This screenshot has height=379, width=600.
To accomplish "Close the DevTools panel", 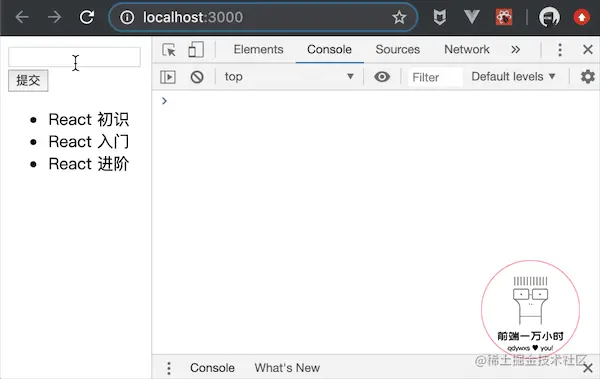I will click(588, 49).
